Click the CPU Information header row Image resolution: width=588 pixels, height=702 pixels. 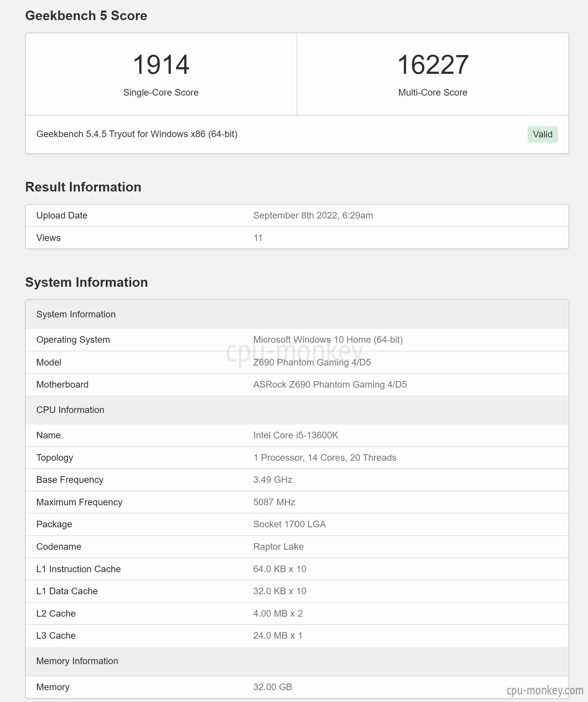297,410
